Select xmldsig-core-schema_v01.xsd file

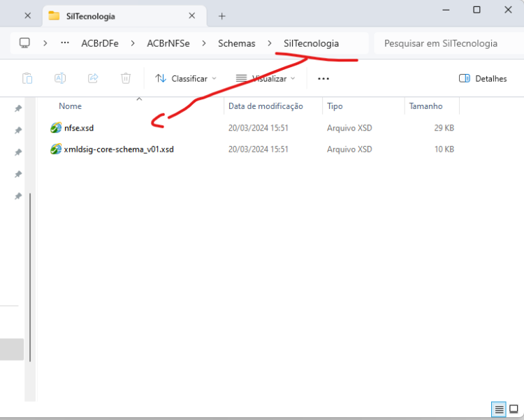(119, 149)
